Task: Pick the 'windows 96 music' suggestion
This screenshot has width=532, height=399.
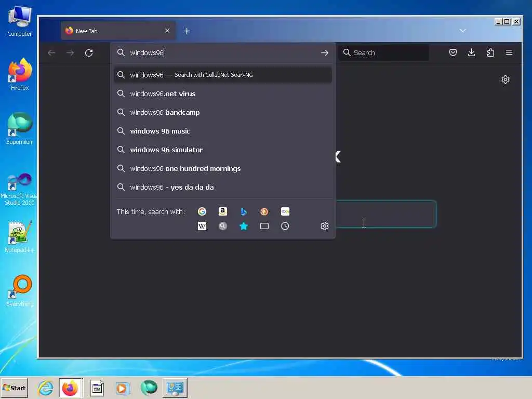Action: coord(222,131)
